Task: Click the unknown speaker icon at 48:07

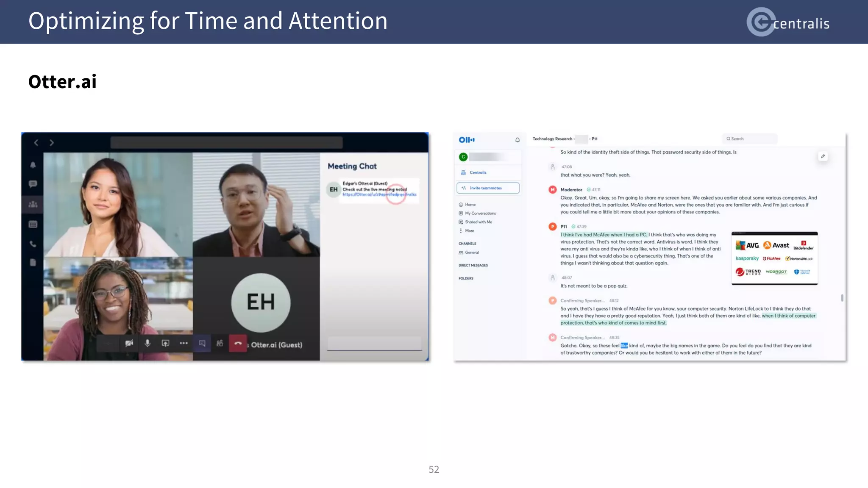Action: 552,278
